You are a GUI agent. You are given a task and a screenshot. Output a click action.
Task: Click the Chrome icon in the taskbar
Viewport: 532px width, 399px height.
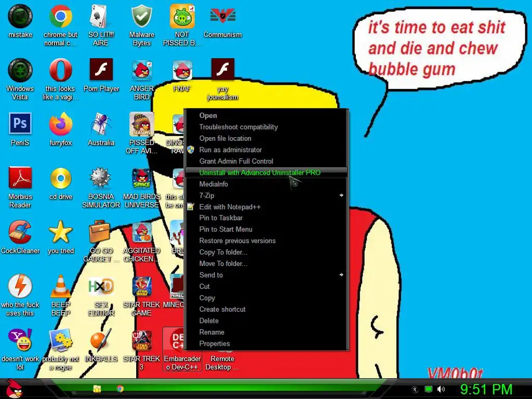[120, 389]
